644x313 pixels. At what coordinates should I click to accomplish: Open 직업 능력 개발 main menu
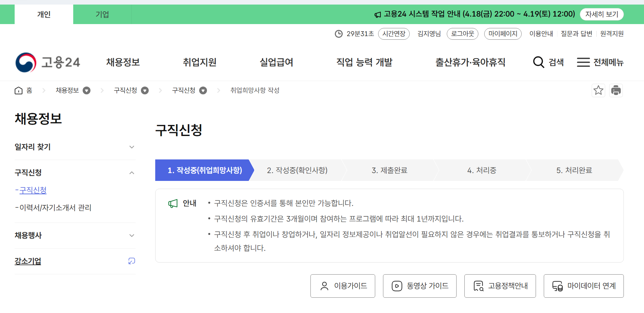(364, 62)
